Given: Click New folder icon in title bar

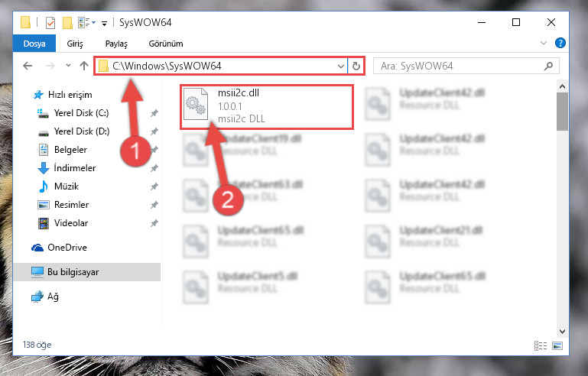Looking at the screenshot, I should point(67,23).
